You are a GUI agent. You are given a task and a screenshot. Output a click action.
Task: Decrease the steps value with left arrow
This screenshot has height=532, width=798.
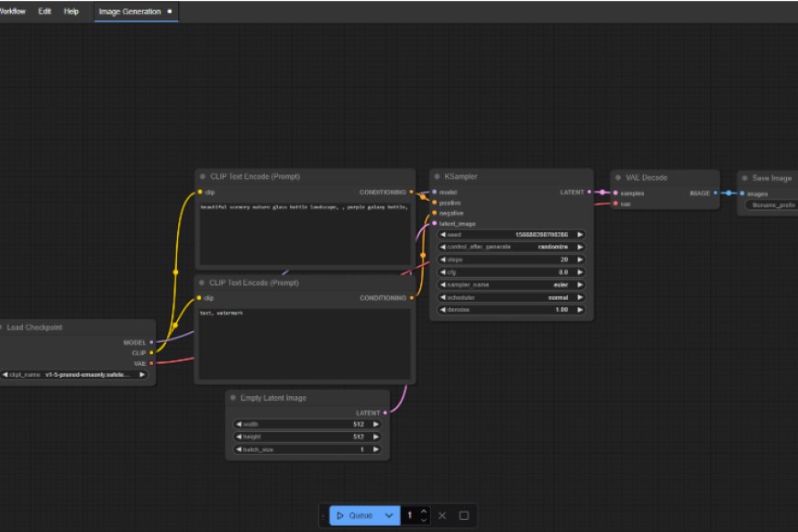click(x=444, y=260)
